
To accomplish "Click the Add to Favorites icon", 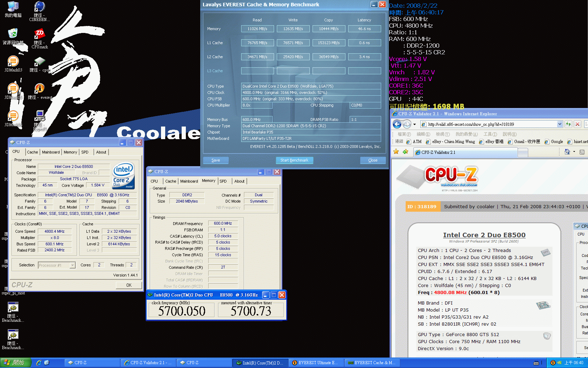I will pyautogui.click(x=405, y=152).
